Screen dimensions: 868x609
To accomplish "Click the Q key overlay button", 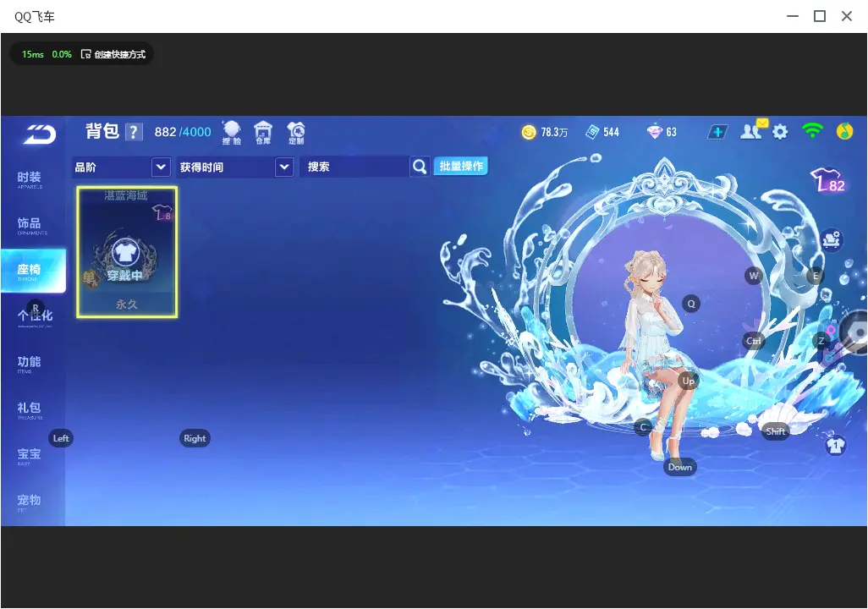I will [x=691, y=304].
